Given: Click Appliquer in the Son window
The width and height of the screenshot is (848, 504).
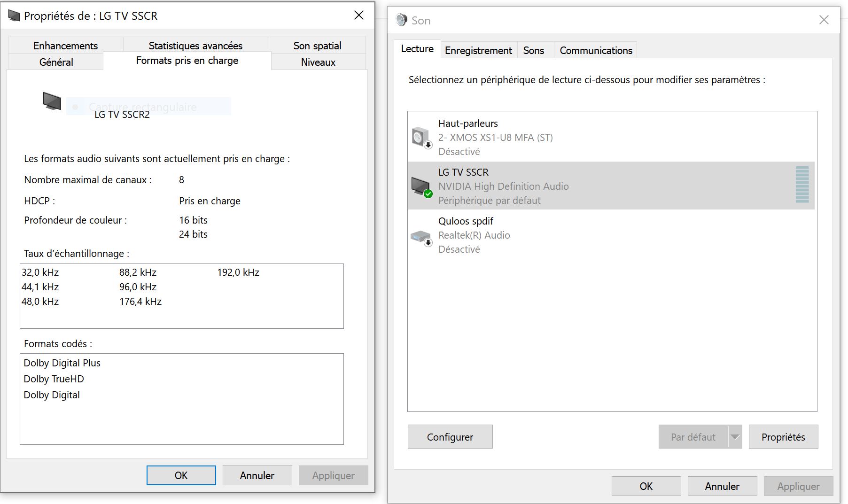Looking at the screenshot, I should click(799, 486).
